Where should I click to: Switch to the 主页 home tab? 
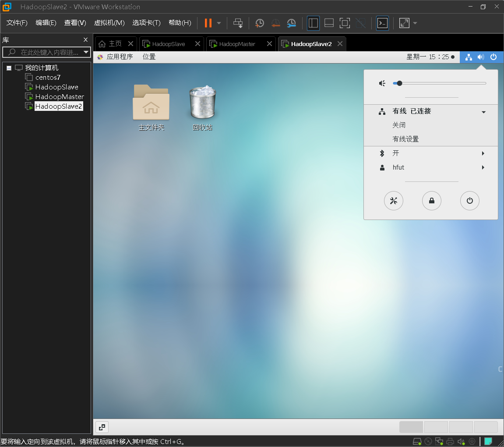[115, 44]
